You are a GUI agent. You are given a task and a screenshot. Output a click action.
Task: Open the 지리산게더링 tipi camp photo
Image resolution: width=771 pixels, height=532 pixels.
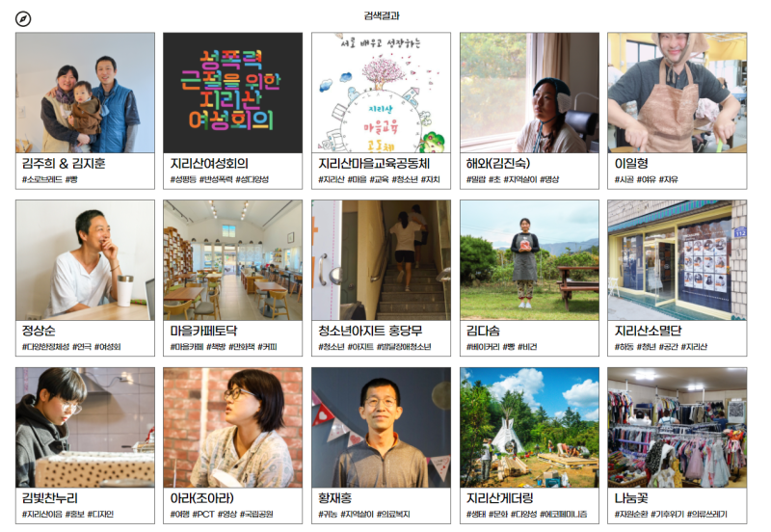tap(529, 428)
